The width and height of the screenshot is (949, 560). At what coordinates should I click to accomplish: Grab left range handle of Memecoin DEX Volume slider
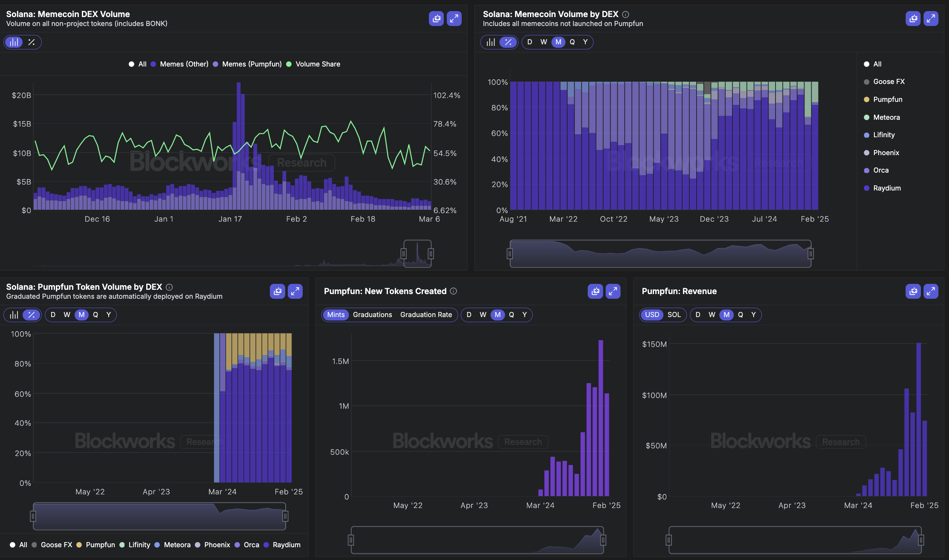pos(403,254)
